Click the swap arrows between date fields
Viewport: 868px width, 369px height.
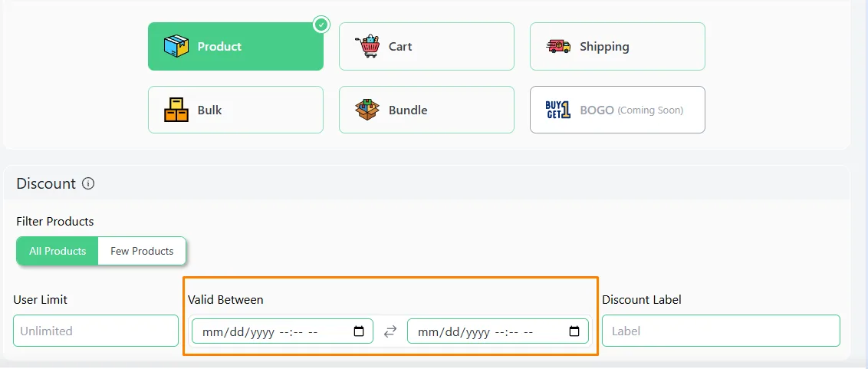[390, 331]
